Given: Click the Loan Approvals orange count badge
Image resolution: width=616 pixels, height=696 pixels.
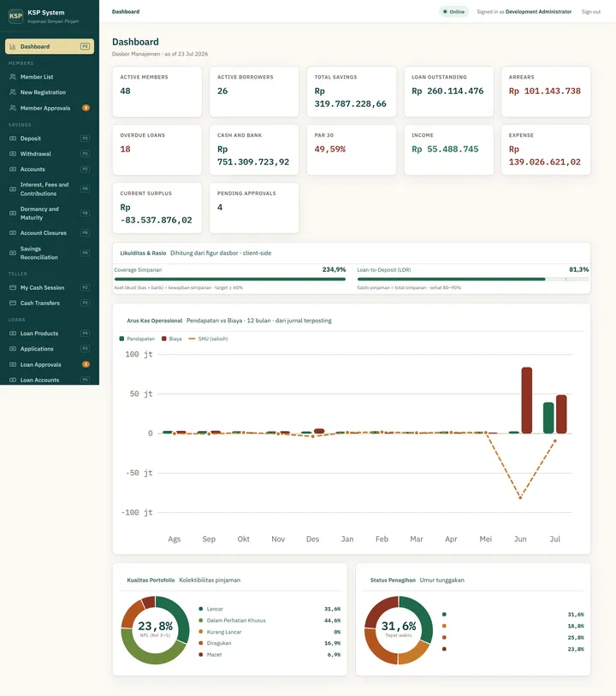Looking at the screenshot, I should [x=86, y=364].
